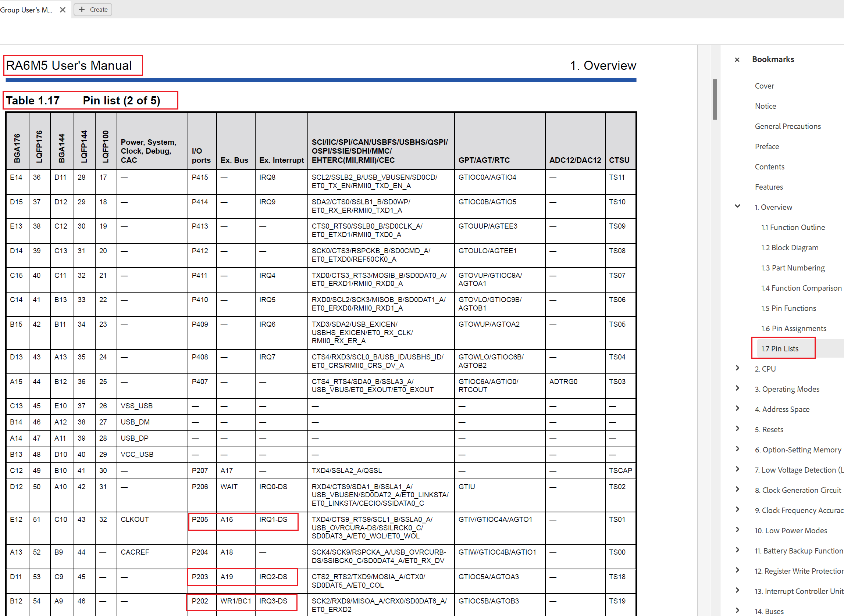Expand the 8. Clock Generation Circuit bookmark

[x=737, y=489]
